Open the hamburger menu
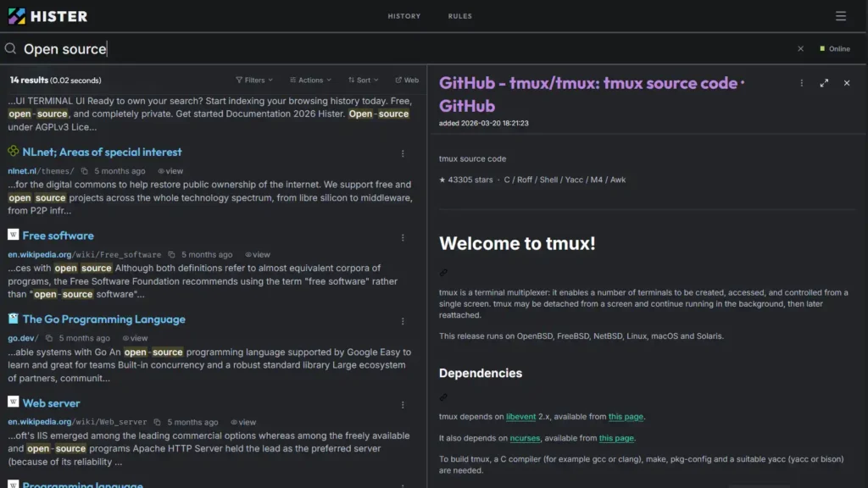 tap(840, 16)
